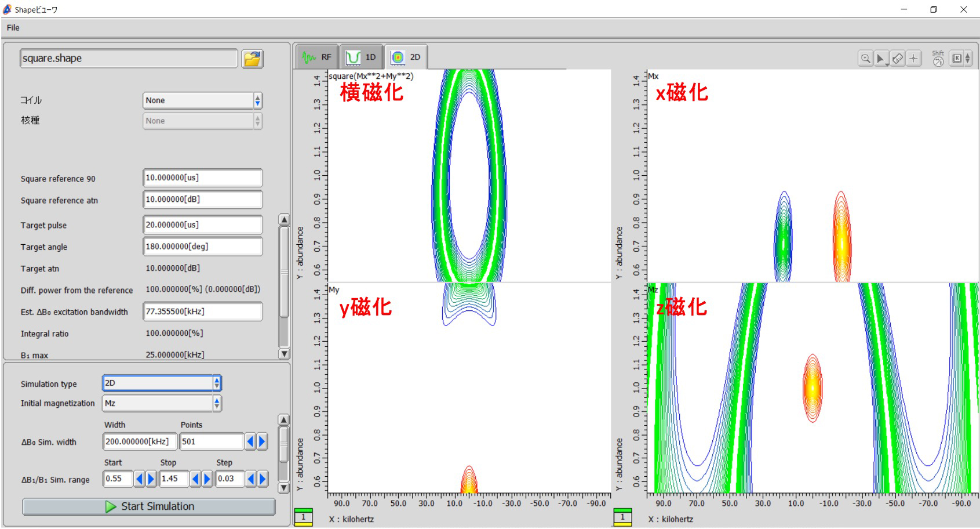Switch to the RF tab
The image size is (980, 529).
(317, 57)
